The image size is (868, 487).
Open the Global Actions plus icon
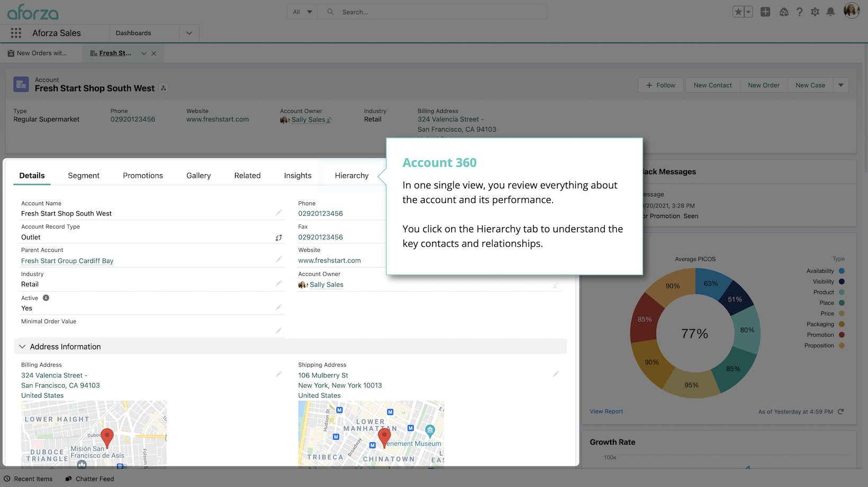(765, 12)
